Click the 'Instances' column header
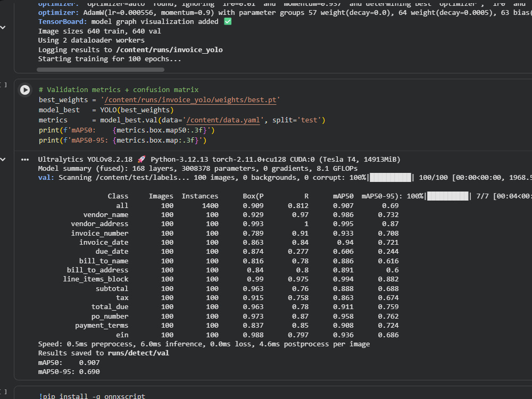 tap(200, 196)
